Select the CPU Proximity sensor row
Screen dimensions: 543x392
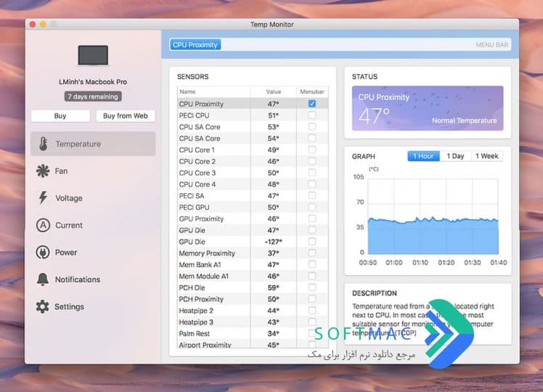pos(253,104)
